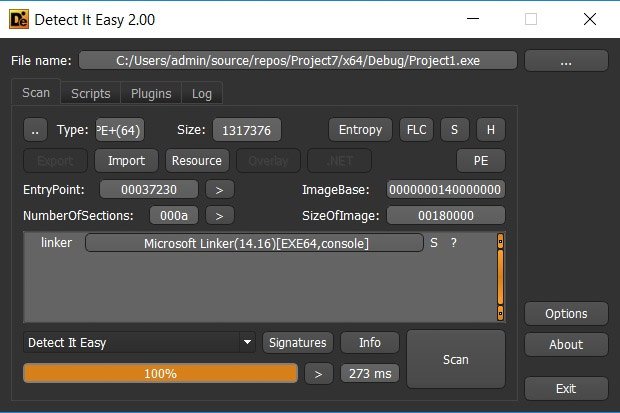Click the 100% progress bar
The height and width of the screenshot is (413, 620).
[160, 374]
